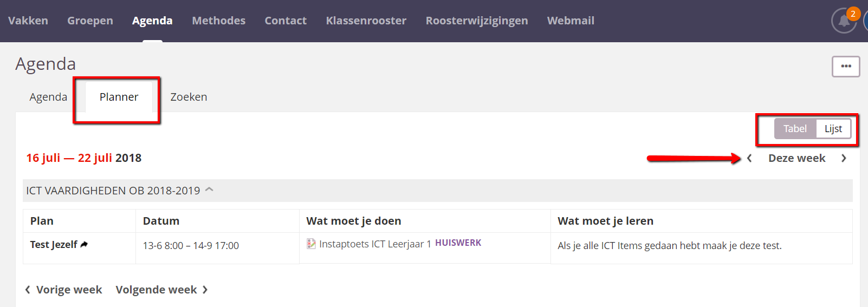
Task: Click the Deze week link
Action: 796,158
